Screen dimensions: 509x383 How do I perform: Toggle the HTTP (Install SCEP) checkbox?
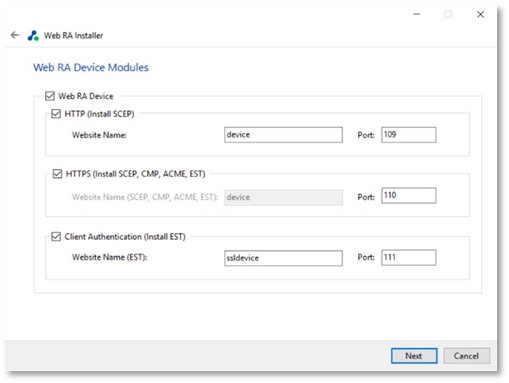56,114
